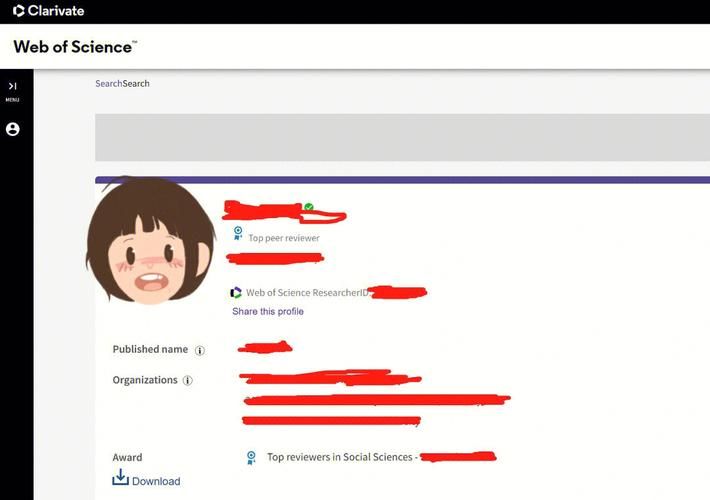This screenshot has height=500, width=710.
Task: Click the Published name info icon
Action: [x=200, y=351]
